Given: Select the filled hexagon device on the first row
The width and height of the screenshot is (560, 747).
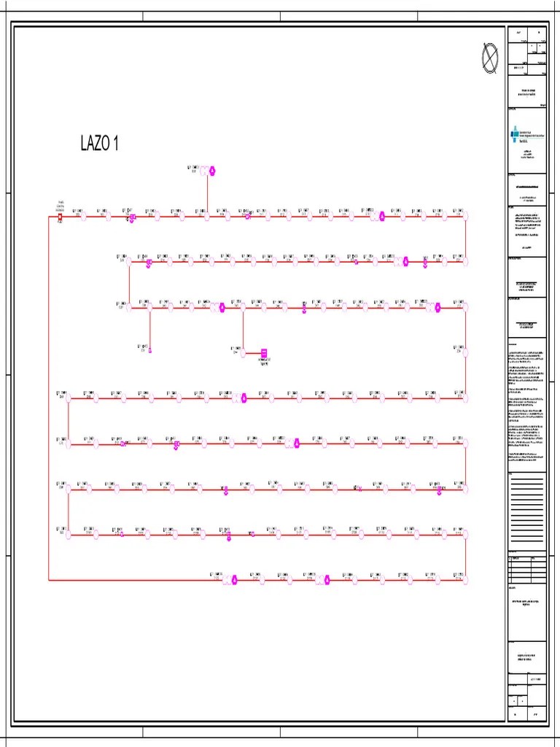Looking at the screenshot, I should pyautogui.click(x=382, y=216).
